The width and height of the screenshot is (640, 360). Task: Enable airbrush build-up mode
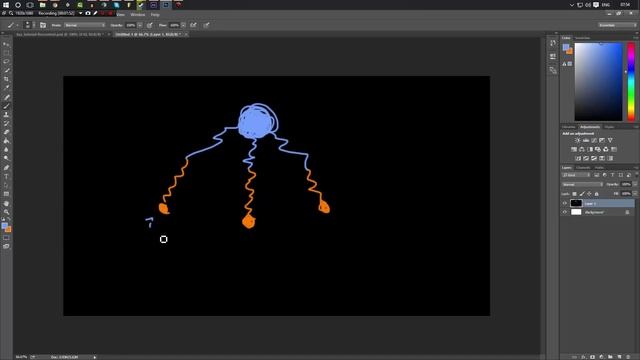[x=193, y=25]
